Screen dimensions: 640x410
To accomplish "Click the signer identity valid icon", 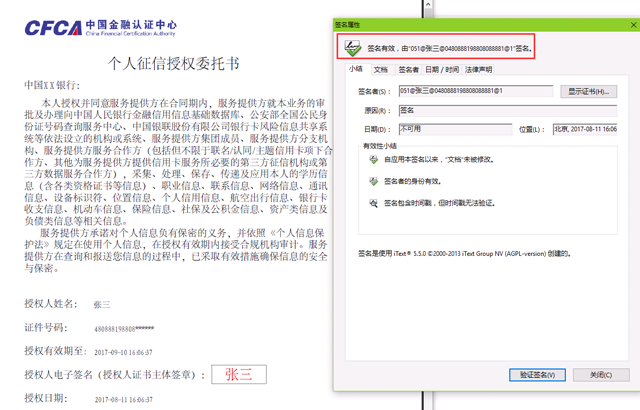I will coord(373,181).
